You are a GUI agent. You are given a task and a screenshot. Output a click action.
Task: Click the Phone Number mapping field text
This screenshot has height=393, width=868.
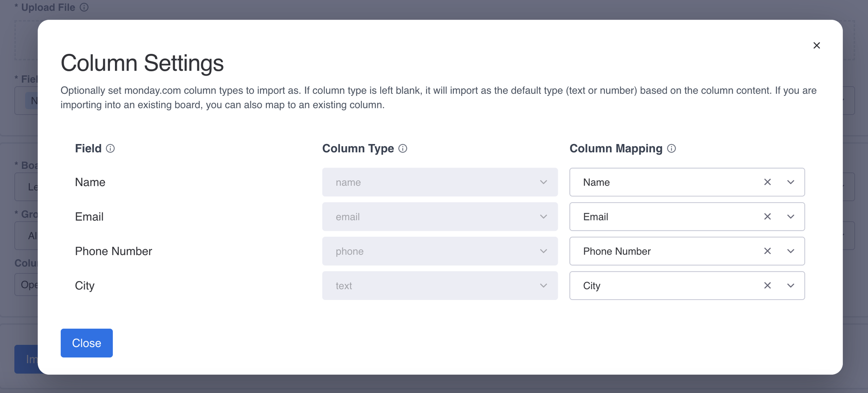[617, 251]
